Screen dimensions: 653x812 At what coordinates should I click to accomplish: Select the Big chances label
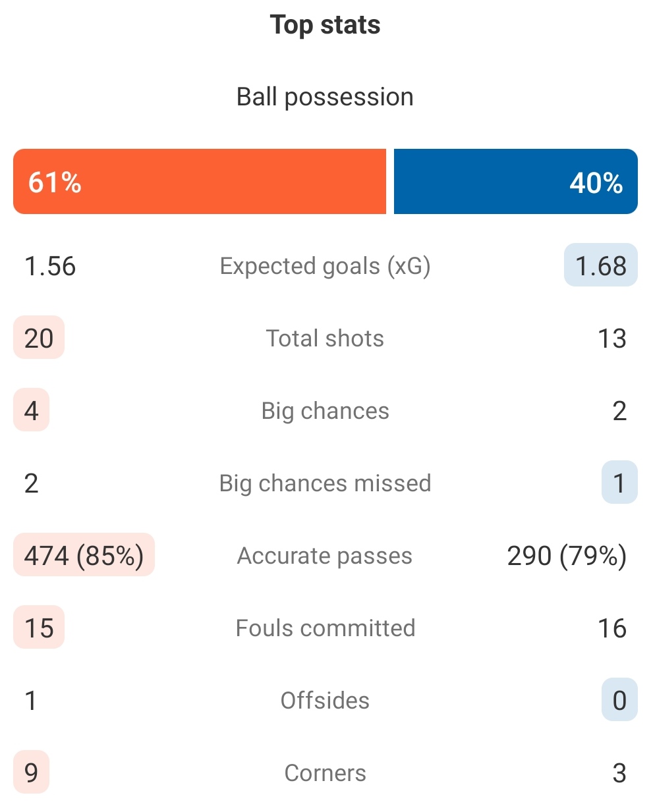pos(325,411)
